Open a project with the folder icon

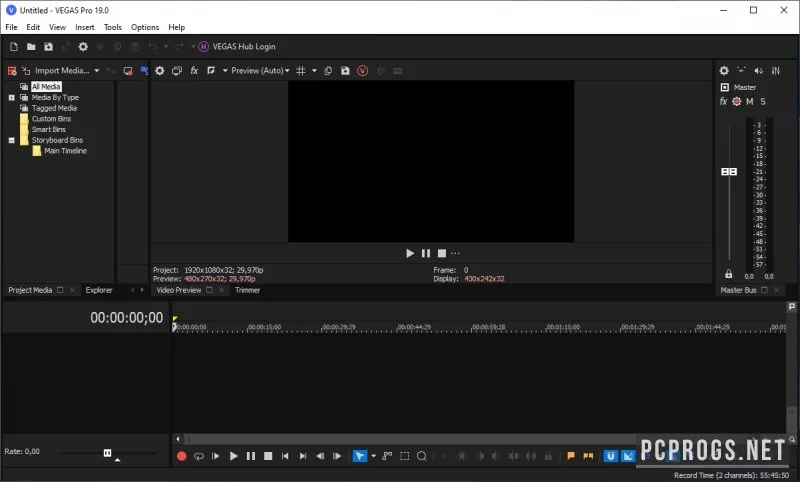coord(31,47)
